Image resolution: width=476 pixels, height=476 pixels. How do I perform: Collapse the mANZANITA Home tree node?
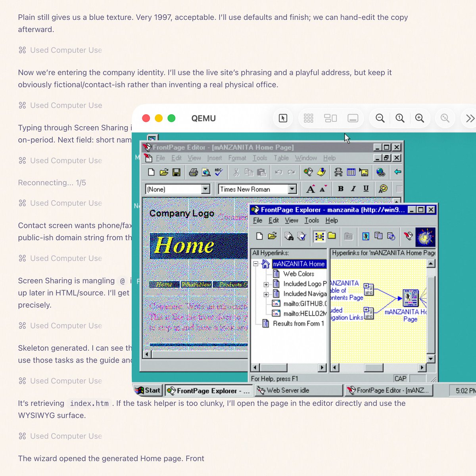point(256,264)
